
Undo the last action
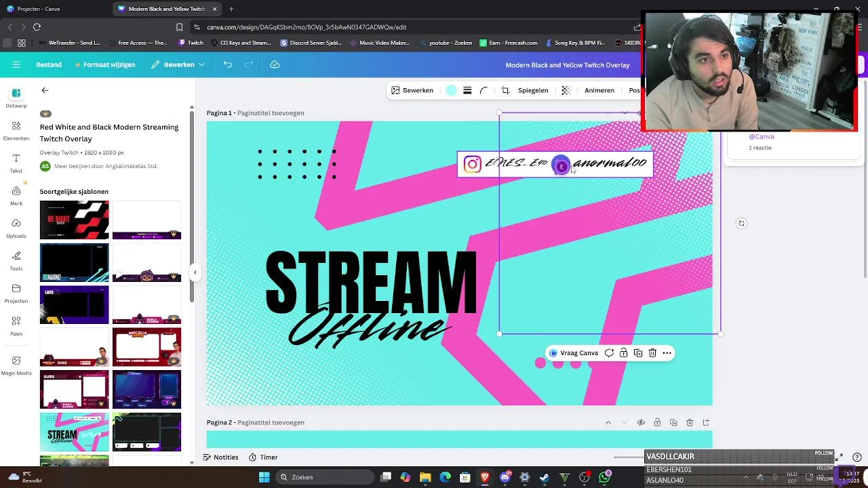pos(228,64)
